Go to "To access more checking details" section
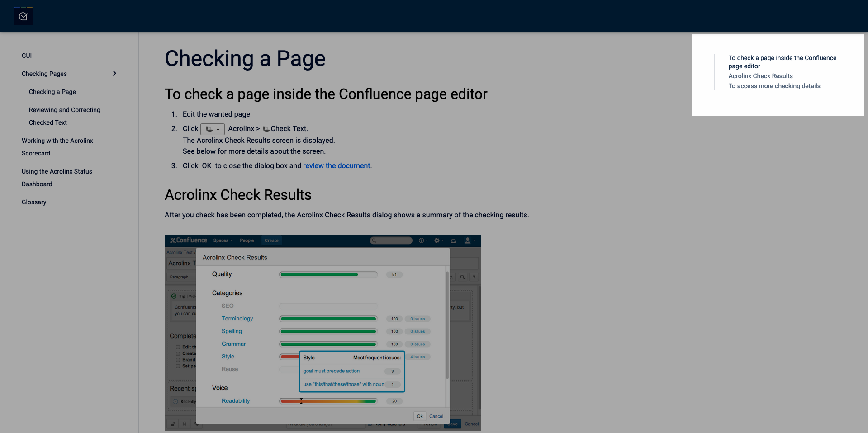The image size is (868, 433). 774,86
